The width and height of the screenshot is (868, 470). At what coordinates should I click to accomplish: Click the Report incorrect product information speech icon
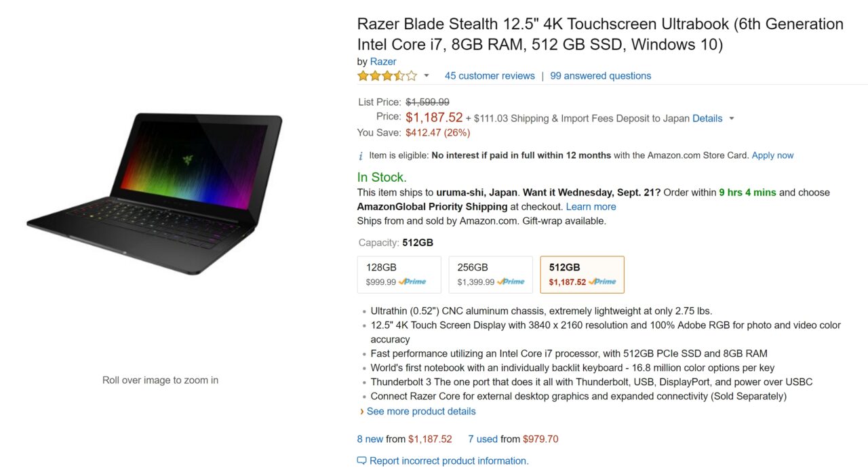(361, 461)
